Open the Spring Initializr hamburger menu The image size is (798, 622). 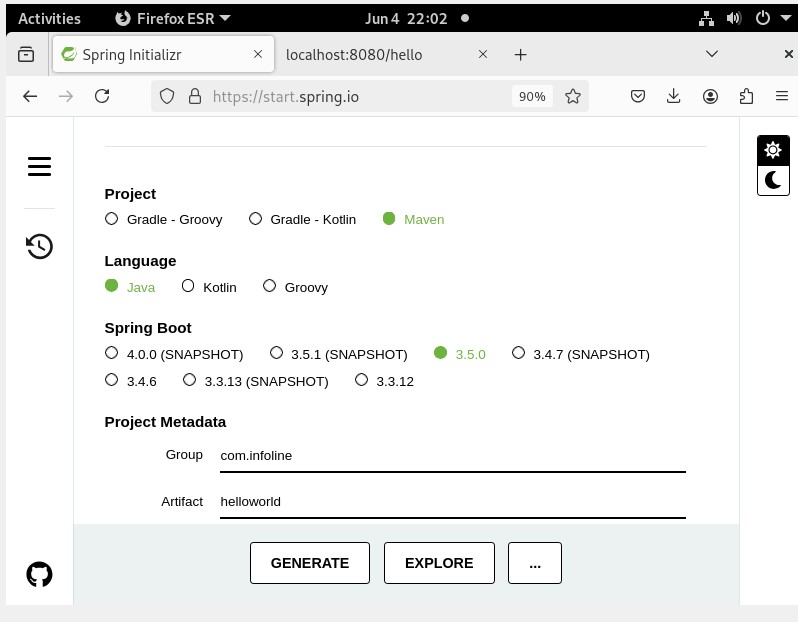point(39,167)
